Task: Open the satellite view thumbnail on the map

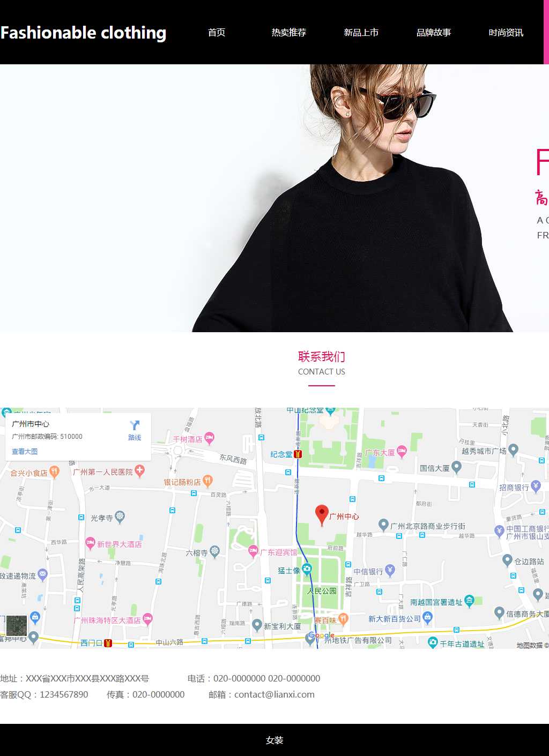Action: pyautogui.click(x=17, y=626)
